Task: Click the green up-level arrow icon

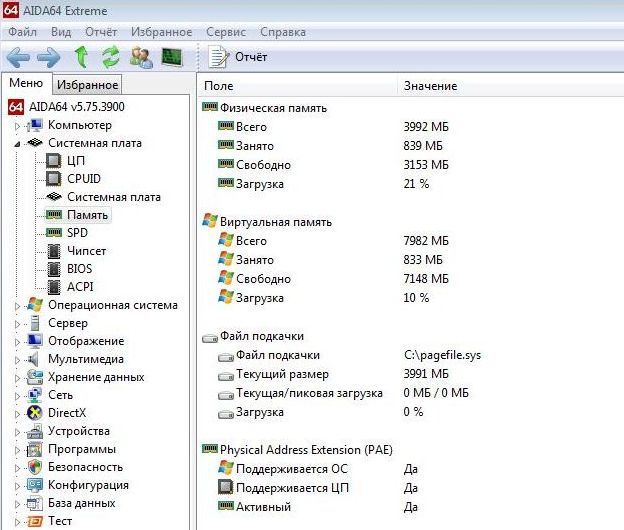Action: [x=82, y=57]
